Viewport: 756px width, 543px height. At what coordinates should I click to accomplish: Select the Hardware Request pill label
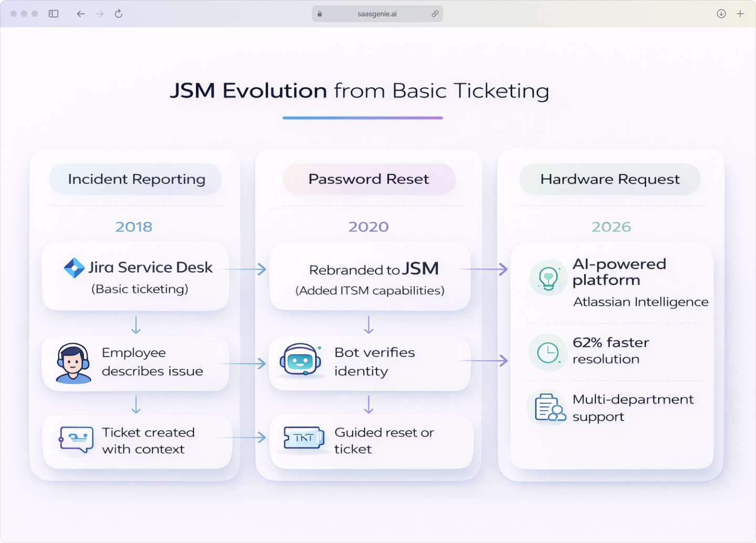pyautogui.click(x=610, y=179)
